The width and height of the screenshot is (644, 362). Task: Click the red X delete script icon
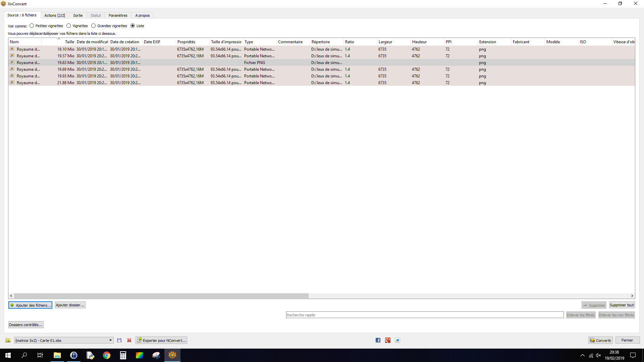click(129, 340)
